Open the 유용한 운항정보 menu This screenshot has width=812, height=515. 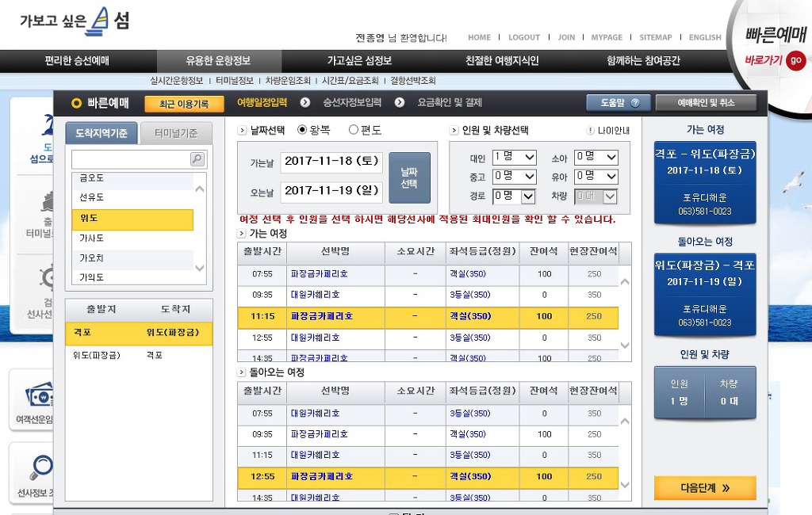tap(219, 61)
